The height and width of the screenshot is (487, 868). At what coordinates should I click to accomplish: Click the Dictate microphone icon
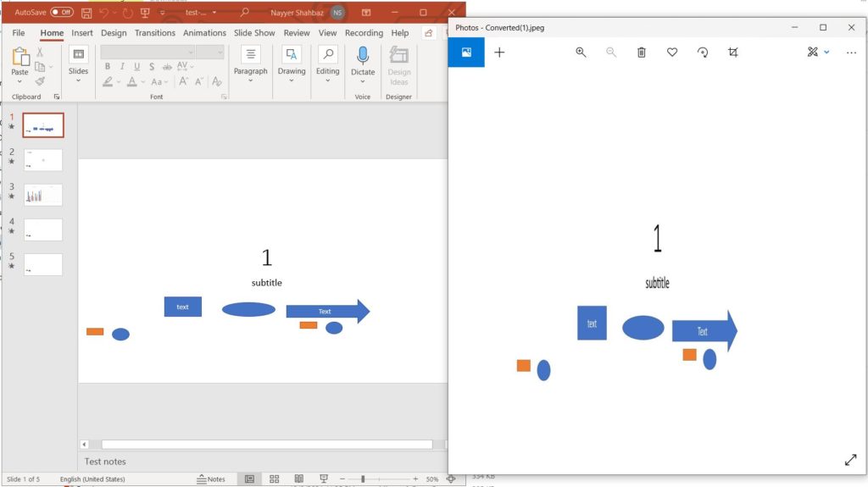(x=363, y=57)
